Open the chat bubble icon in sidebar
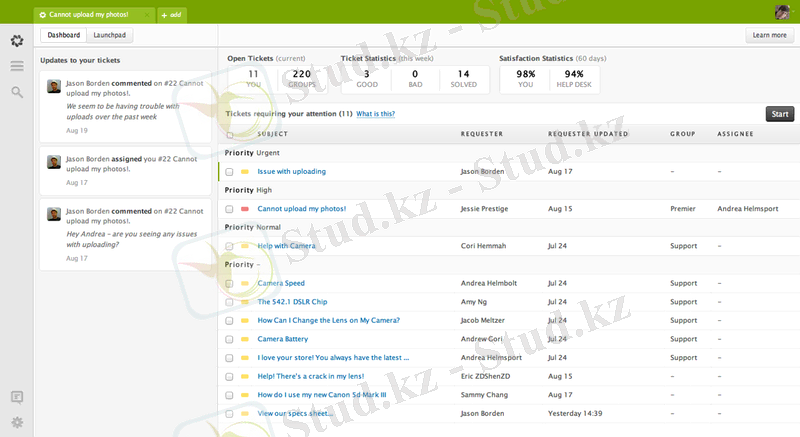 (x=17, y=397)
